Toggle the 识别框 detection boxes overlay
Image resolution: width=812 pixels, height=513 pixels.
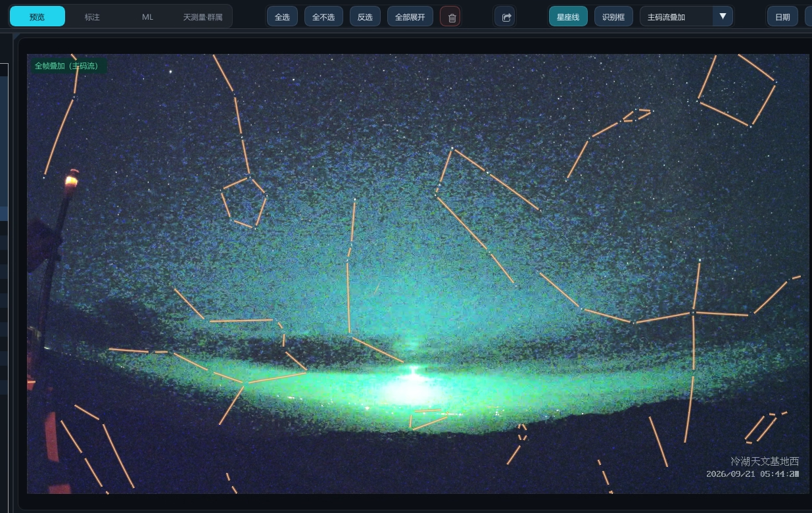(613, 17)
